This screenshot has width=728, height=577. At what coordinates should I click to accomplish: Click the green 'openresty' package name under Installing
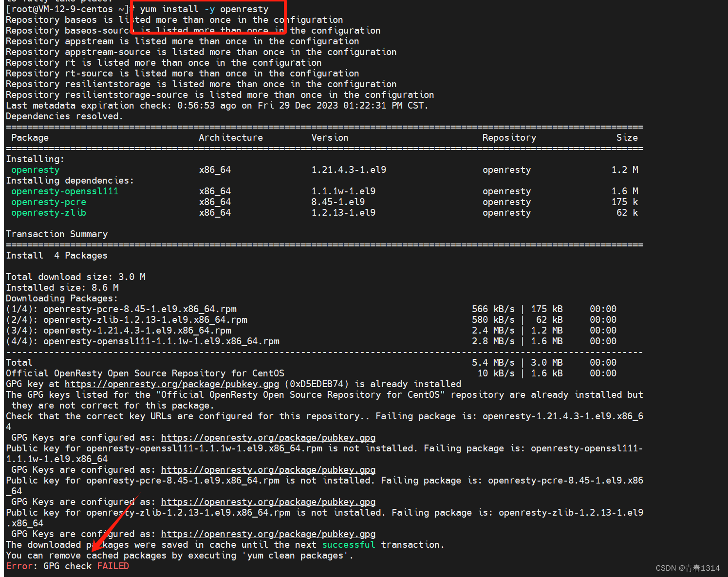[x=35, y=170]
